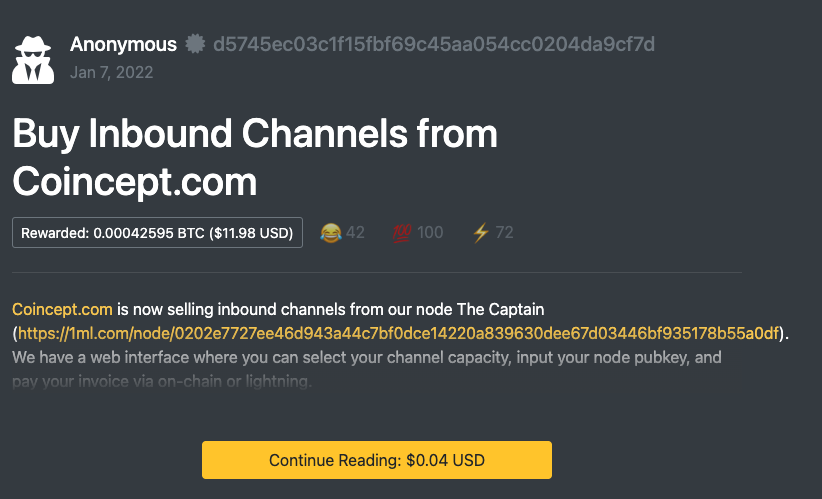Open the 1ml.com node URL link
This screenshot has width=822, height=499.
pos(398,333)
